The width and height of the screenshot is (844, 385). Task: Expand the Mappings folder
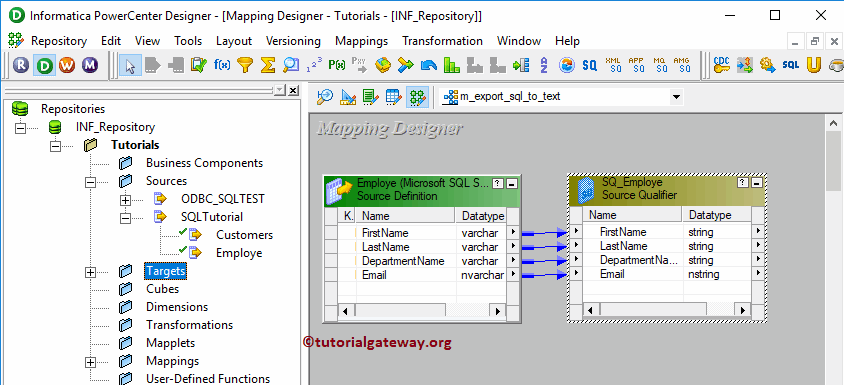(90, 362)
